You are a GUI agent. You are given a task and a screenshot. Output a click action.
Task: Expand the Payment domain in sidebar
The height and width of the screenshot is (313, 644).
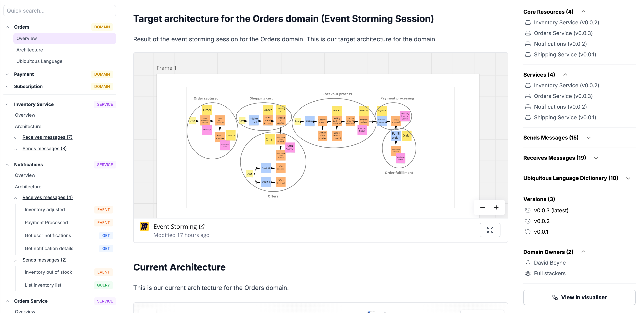coord(7,74)
